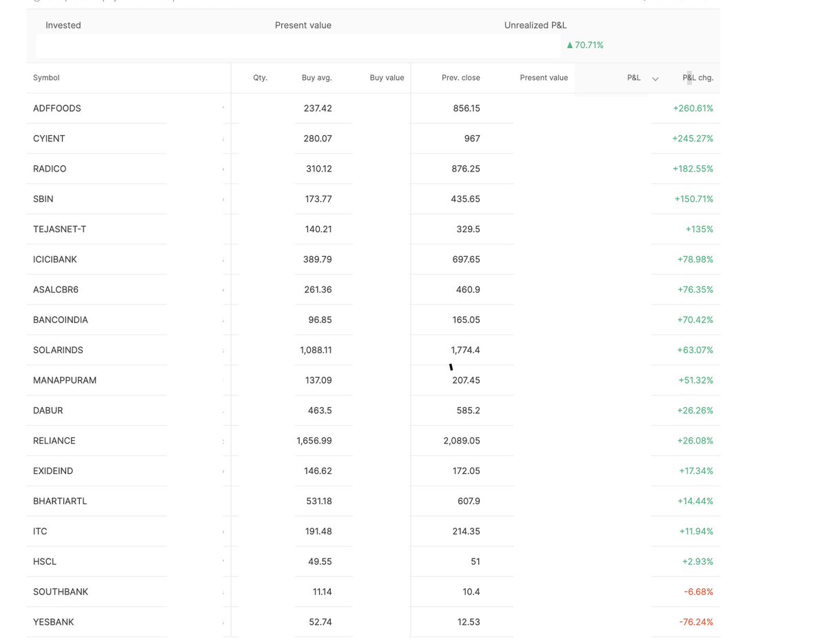Sort by Buy avg. column header

(x=317, y=78)
